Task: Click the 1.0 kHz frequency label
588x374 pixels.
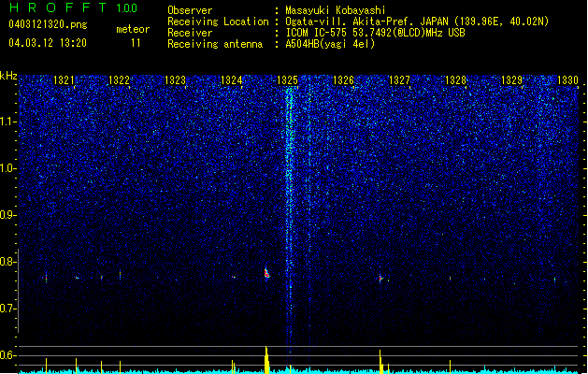Action: click(8, 168)
